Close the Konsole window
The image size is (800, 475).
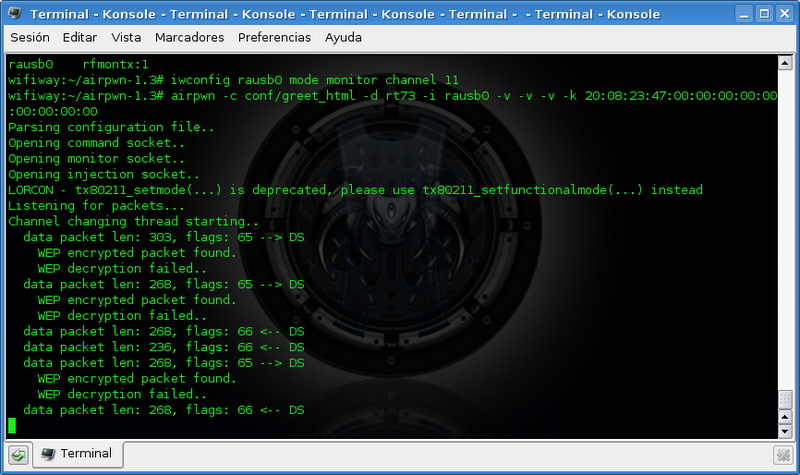(785, 14)
